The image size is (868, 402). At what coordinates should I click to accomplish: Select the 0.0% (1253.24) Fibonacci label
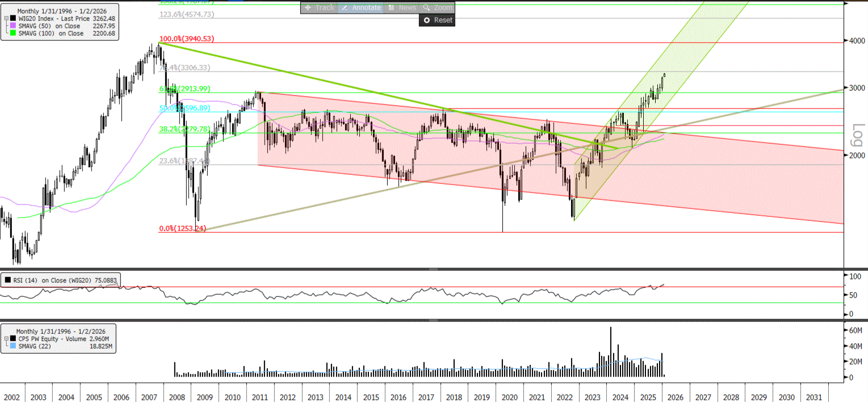coord(182,228)
